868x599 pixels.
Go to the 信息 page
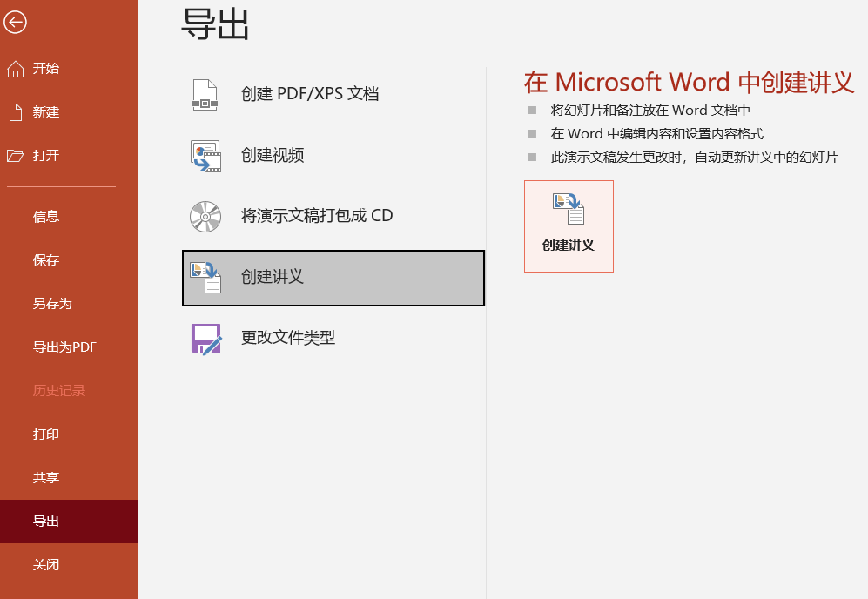pos(69,217)
